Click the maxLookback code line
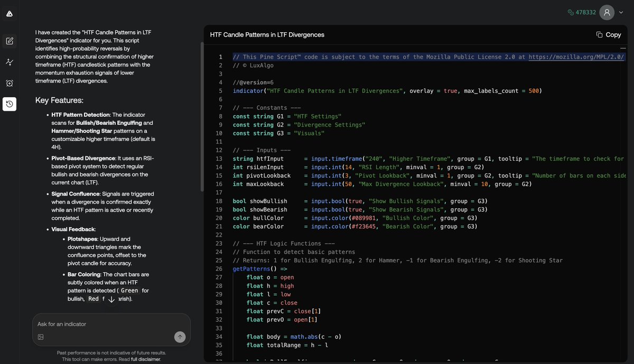Screen dimensions: 634x364 382,184
